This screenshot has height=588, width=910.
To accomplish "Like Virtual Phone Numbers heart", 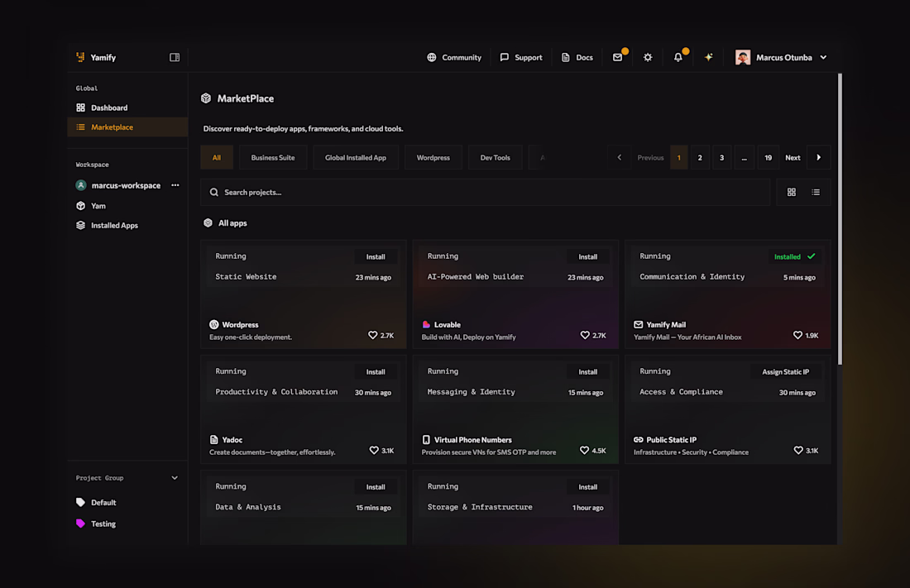I will (584, 451).
